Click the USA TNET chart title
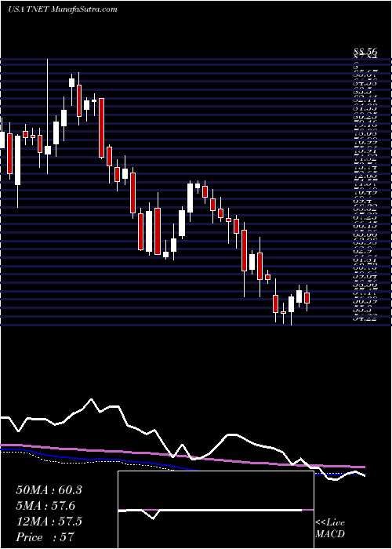This screenshot has width=392, height=549. tap(63, 9)
